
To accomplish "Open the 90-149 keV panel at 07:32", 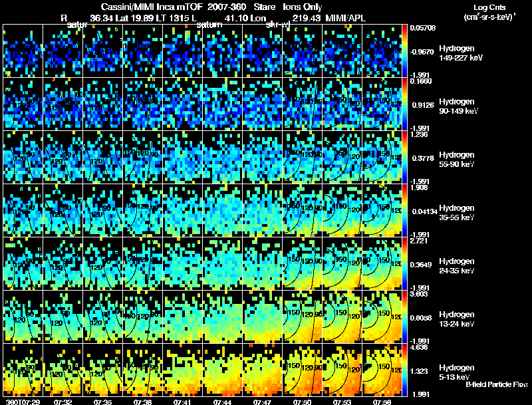I will (63, 104).
